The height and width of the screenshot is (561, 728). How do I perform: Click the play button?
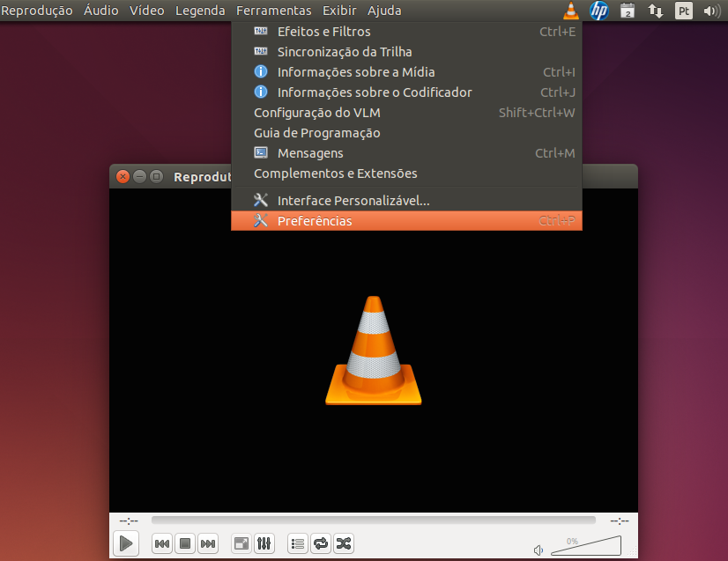tap(126, 543)
